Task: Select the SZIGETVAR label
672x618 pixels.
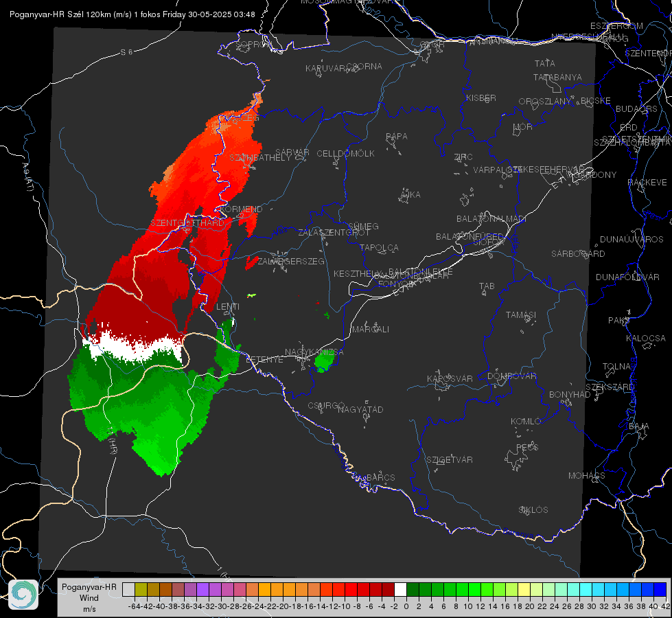Action: pyautogui.click(x=449, y=460)
